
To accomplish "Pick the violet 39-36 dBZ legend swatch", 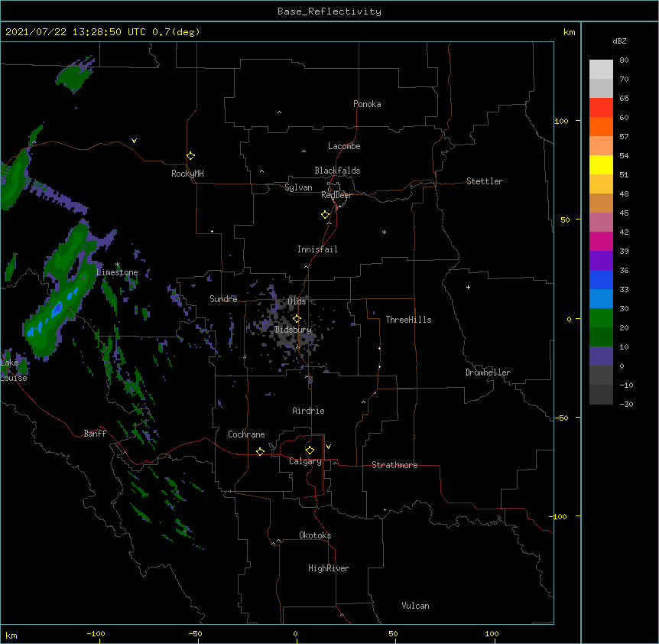I will coord(601,261).
